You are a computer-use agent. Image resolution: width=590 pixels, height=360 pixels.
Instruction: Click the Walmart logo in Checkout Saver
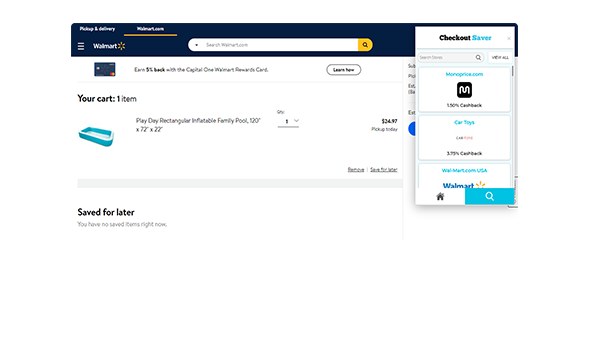pyautogui.click(x=464, y=185)
